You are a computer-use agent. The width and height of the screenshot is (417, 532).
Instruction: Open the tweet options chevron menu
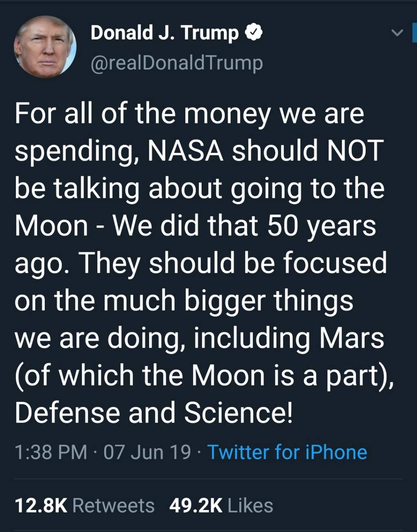coord(397,33)
